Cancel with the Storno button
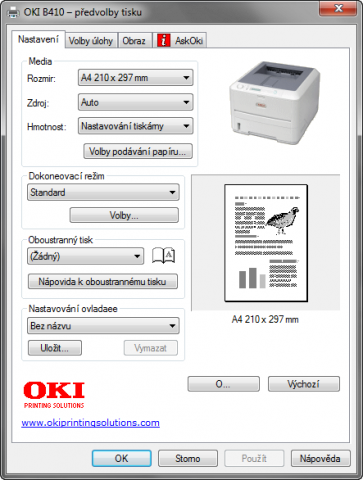 pos(188,458)
